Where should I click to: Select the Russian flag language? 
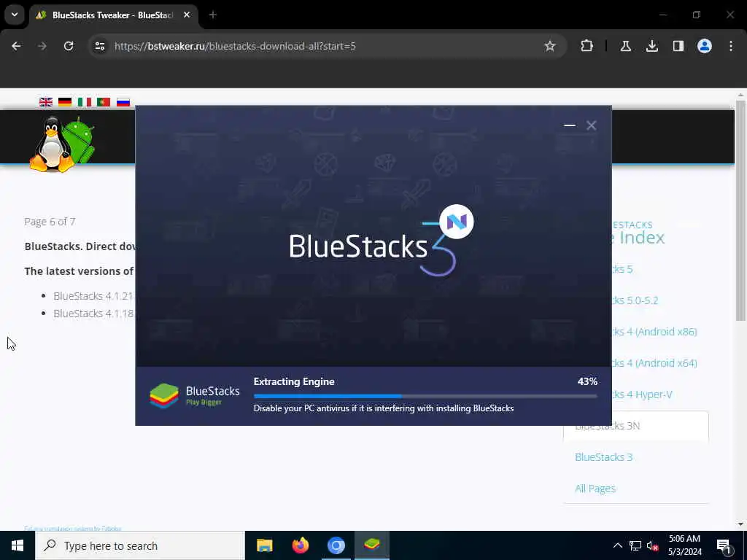[x=123, y=102]
